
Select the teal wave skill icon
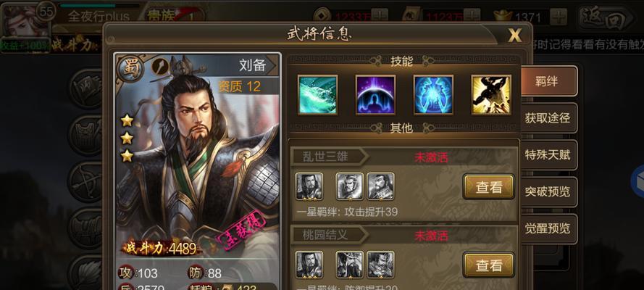coord(317,94)
